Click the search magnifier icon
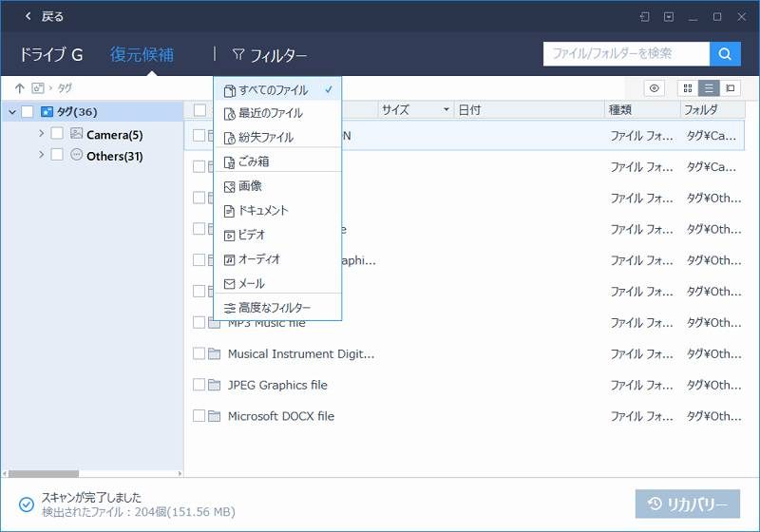Viewport: 760px width, 532px height. (725, 54)
